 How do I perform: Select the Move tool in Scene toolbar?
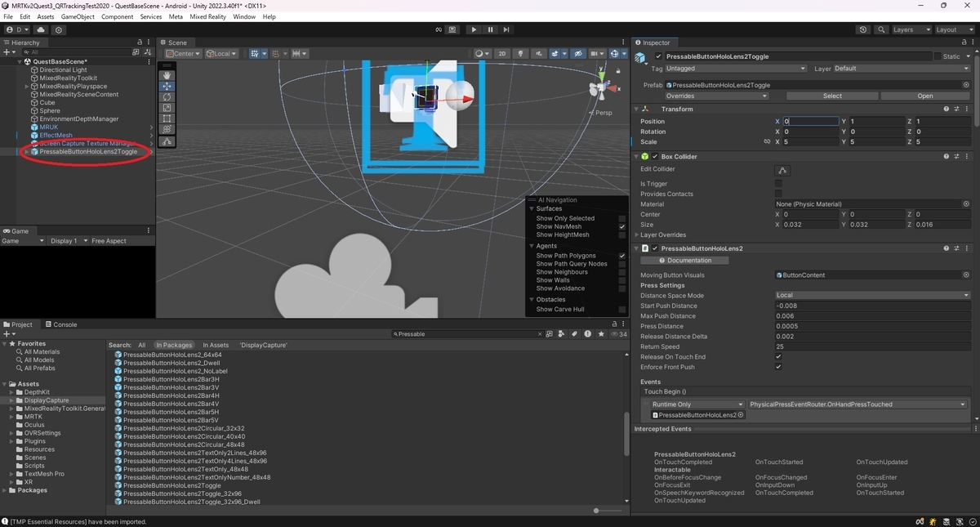(x=167, y=86)
